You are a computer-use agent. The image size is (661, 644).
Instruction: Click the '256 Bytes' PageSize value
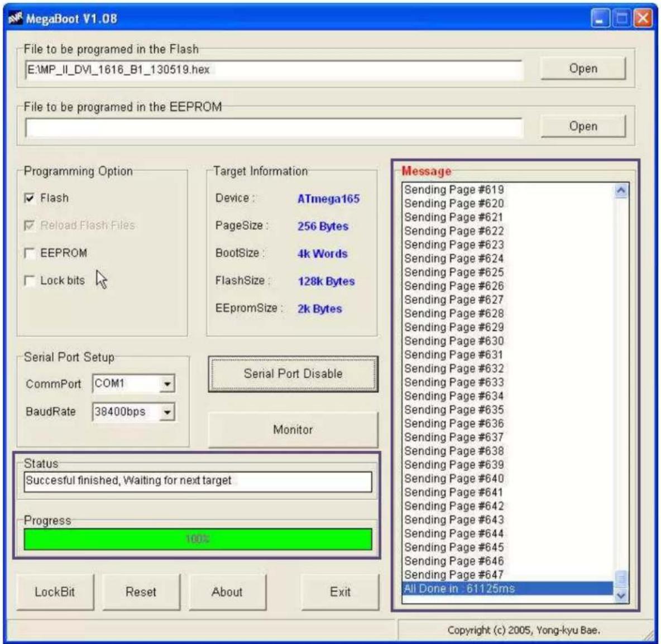click(x=323, y=227)
